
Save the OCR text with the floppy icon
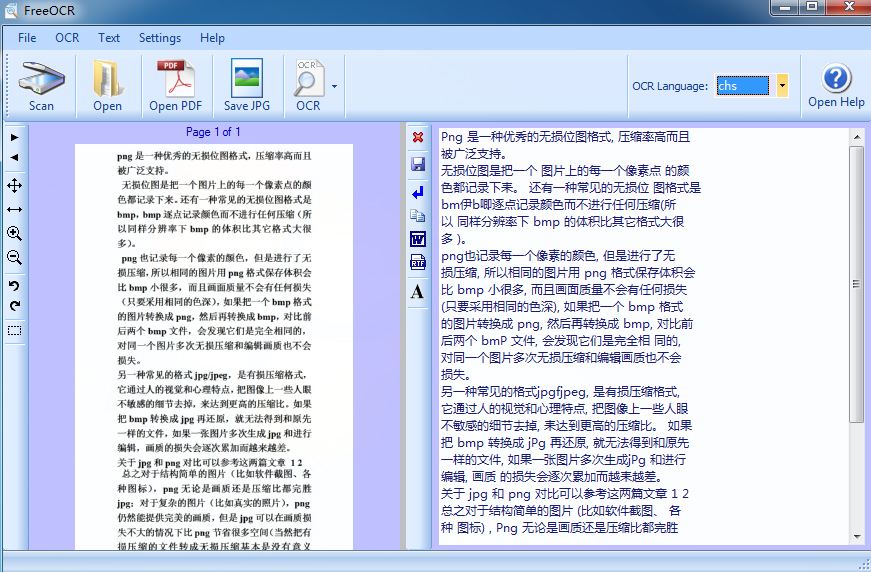point(418,164)
